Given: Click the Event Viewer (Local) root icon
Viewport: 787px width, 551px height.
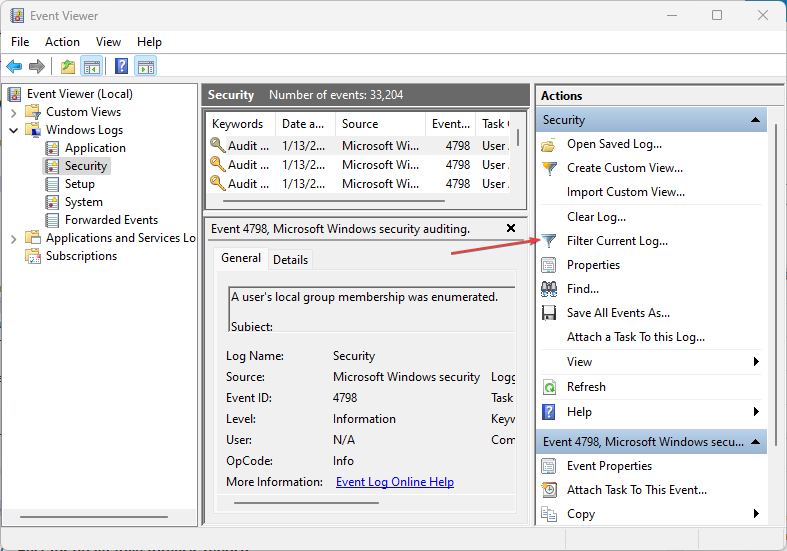Looking at the screenshot, I should pos(15,94).
